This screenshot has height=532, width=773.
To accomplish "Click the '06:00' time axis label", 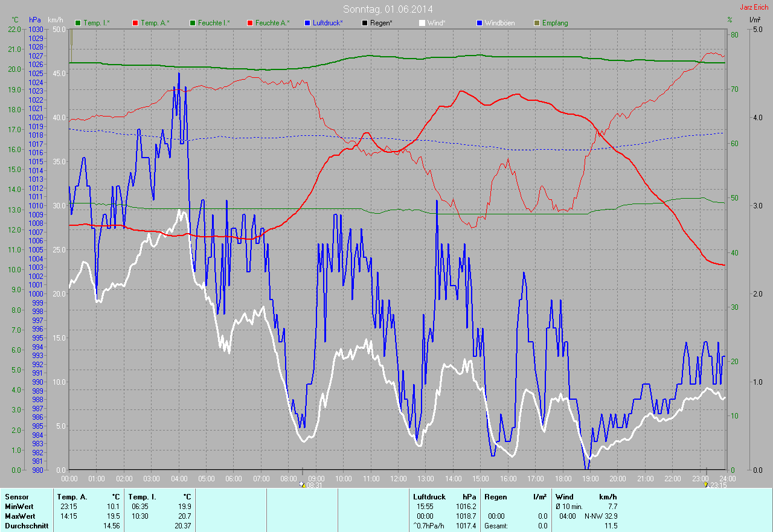I will (234, 478).
